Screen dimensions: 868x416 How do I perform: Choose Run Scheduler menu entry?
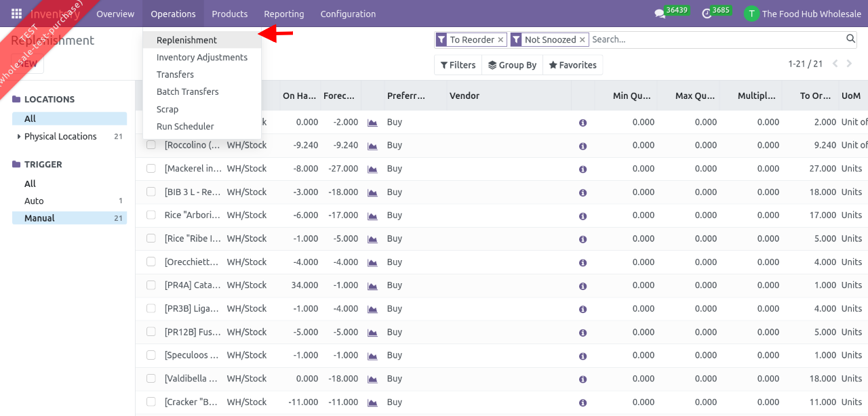point(202,127)
